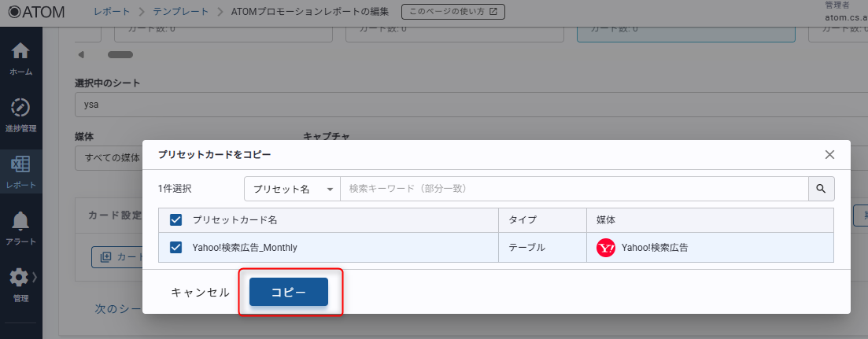Click the search magnifier button
Screen dimensions: 868x339
pyautogui.click(x=821, y=189)
